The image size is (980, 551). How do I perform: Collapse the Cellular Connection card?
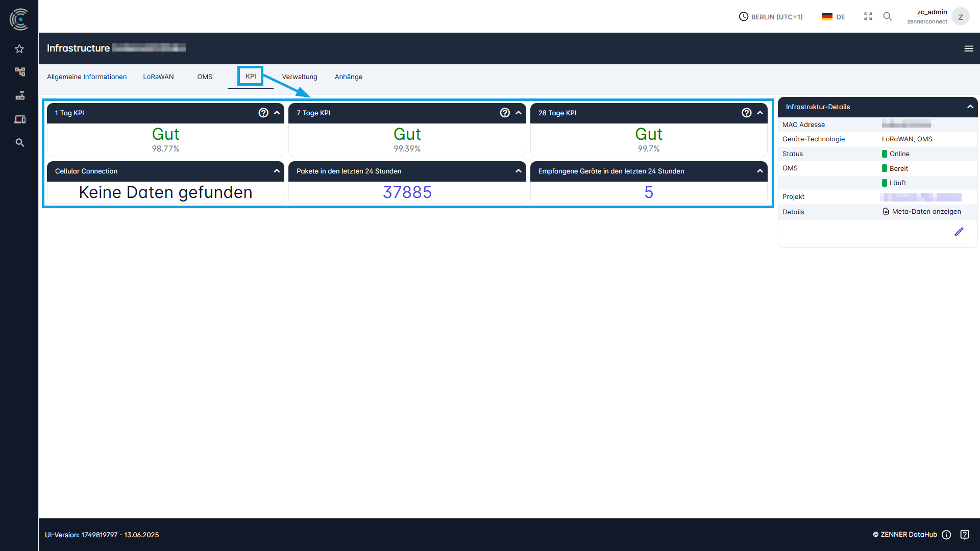tap(276, 171)
